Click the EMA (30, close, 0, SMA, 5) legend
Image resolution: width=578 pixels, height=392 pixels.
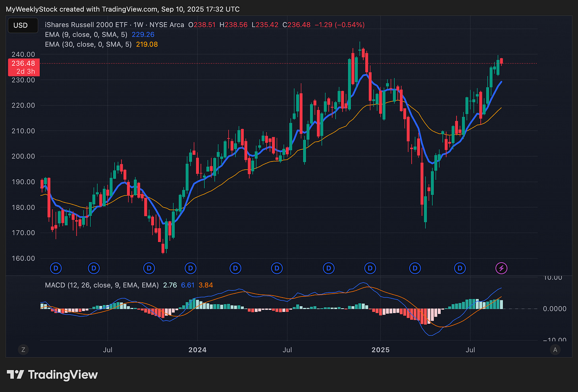coord(88,44)
